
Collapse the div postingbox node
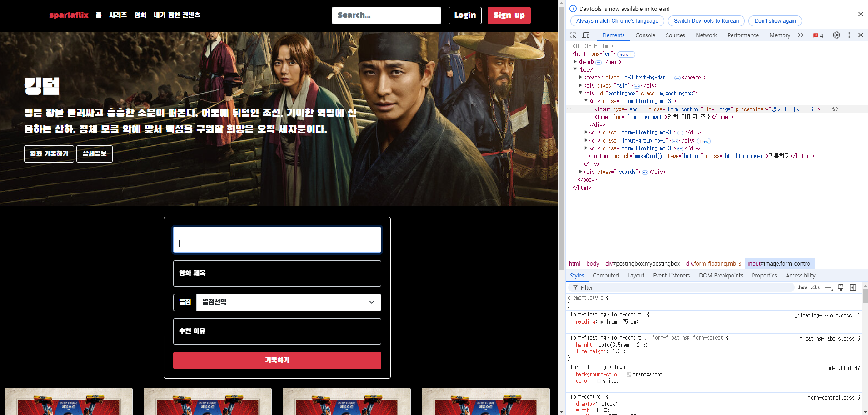581,93
